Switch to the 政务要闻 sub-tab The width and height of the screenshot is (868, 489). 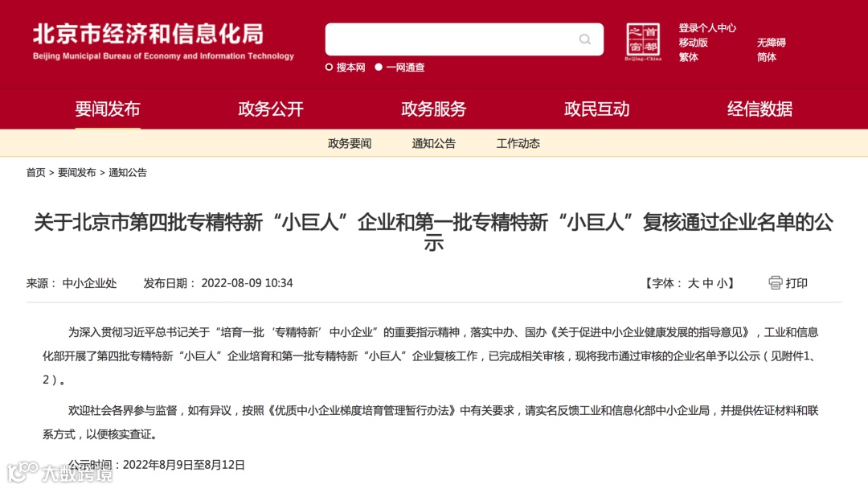pyautogui.click(x=350, y=143)
